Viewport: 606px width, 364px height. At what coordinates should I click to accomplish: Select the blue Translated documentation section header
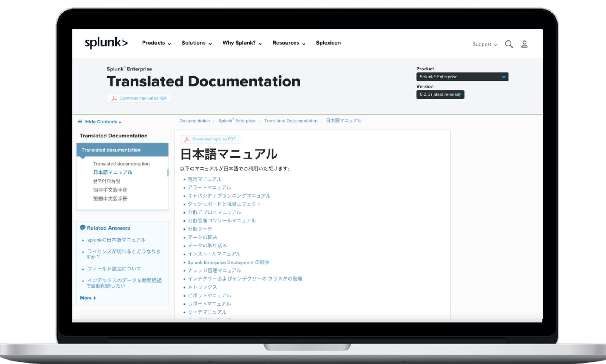pos(122,150)
